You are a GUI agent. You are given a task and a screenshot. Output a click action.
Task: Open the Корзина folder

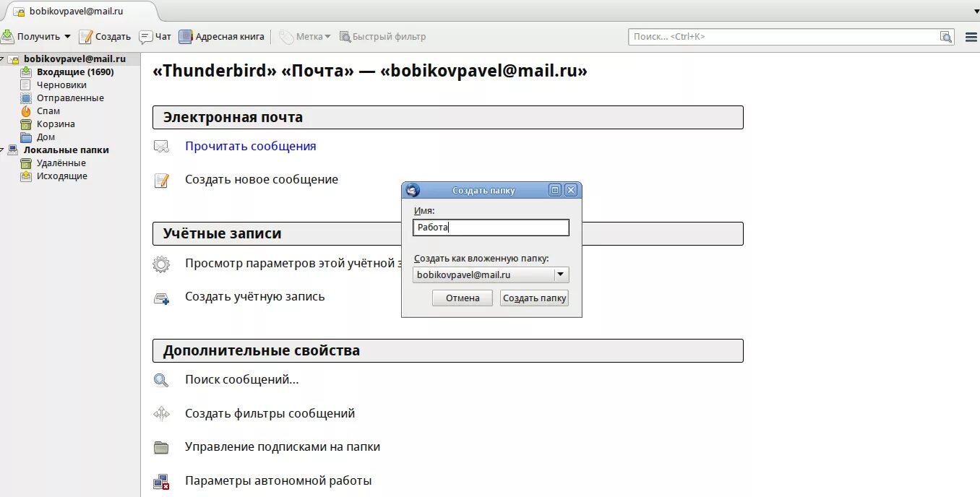pyautogui.click(x=56, y=124)
